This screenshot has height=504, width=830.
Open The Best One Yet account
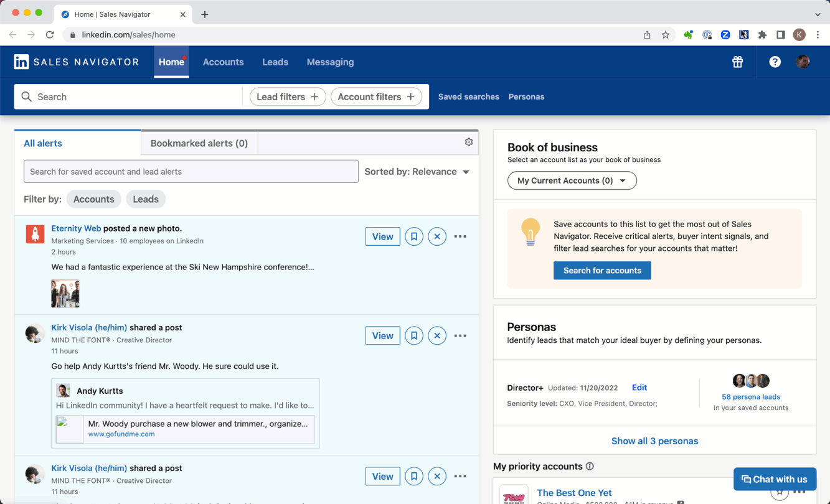tap(574, 493)
